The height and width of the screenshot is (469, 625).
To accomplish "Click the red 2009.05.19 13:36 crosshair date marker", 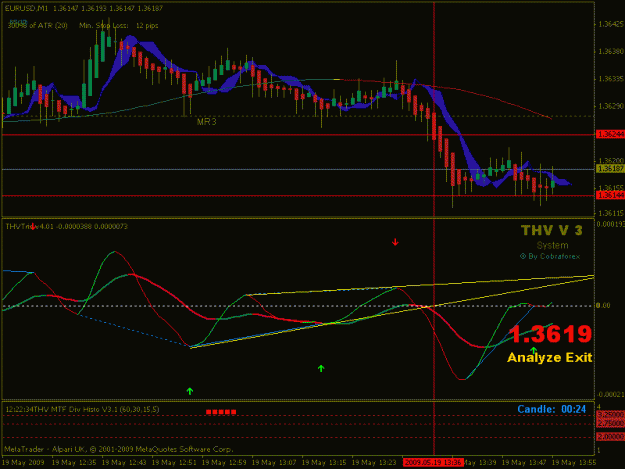I will pyautogui.click(x=433, y=463).
